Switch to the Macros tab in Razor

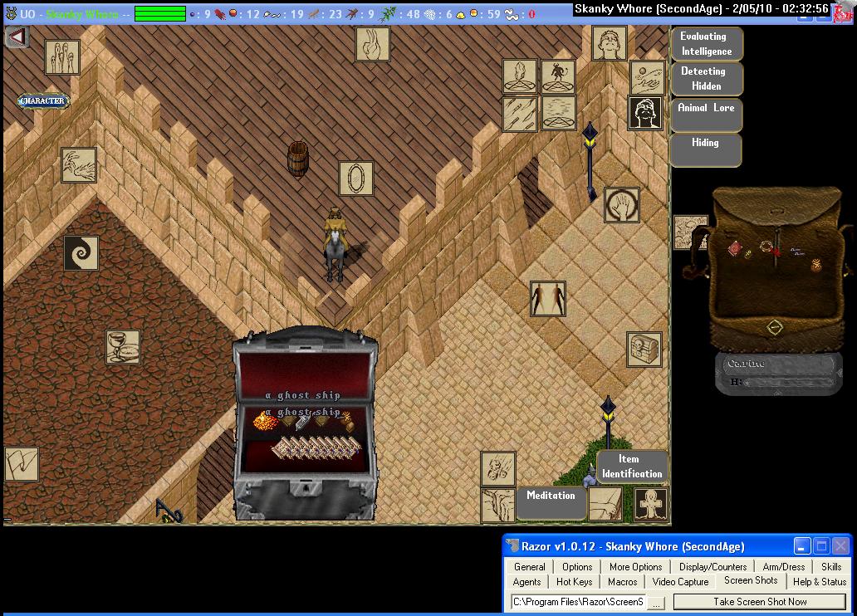pyautogui.click(x=622, y=582)
